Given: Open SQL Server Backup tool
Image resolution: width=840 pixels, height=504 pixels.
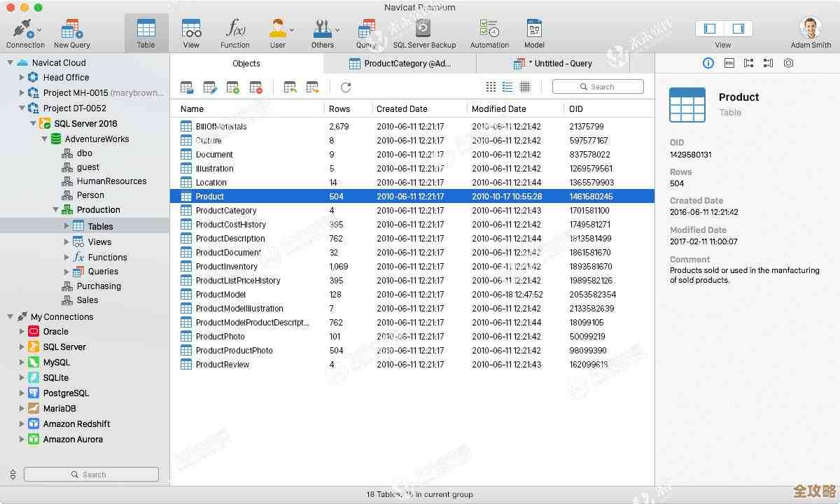Looking at the screenshot, I should point(423,30).
